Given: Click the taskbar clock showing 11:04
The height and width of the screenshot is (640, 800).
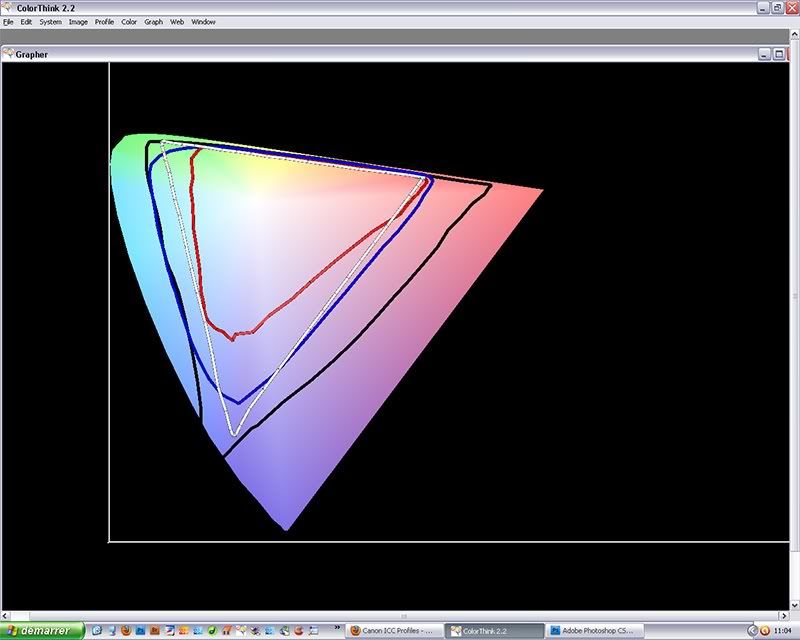Looking at the screenshot, I should pos(783,631).
